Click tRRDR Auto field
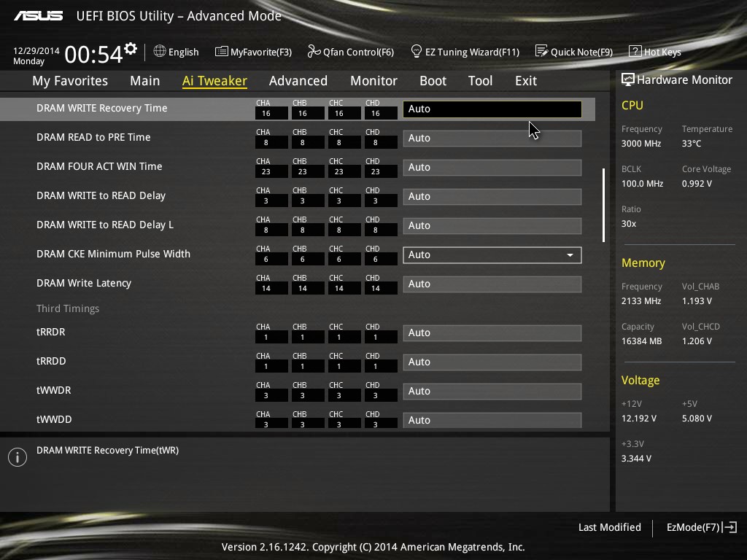The height and width of the screenshot is (560, 747). click(492, 332)
